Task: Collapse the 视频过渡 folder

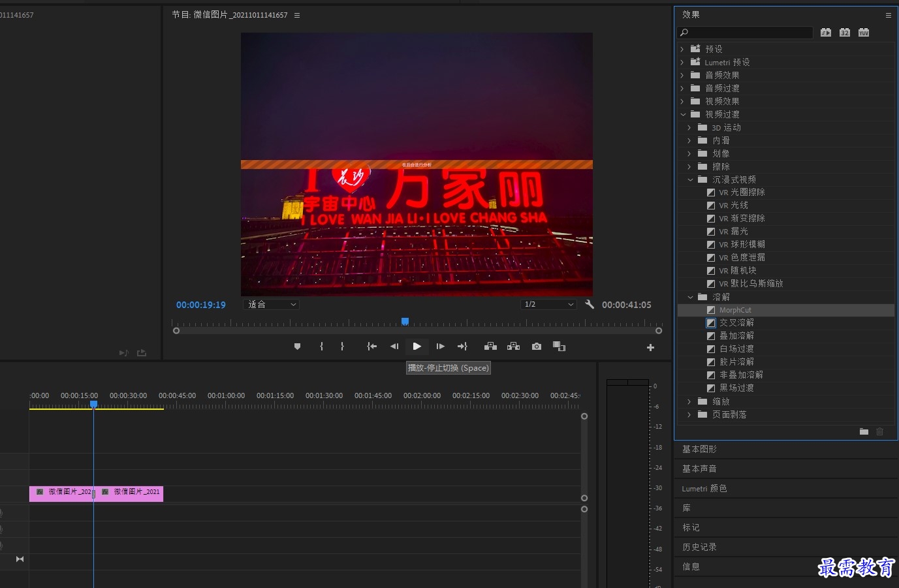Action: [683, 114]
